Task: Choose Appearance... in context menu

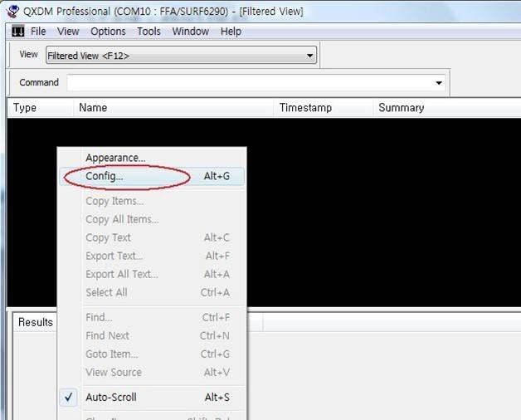Action: pos(152,158)
